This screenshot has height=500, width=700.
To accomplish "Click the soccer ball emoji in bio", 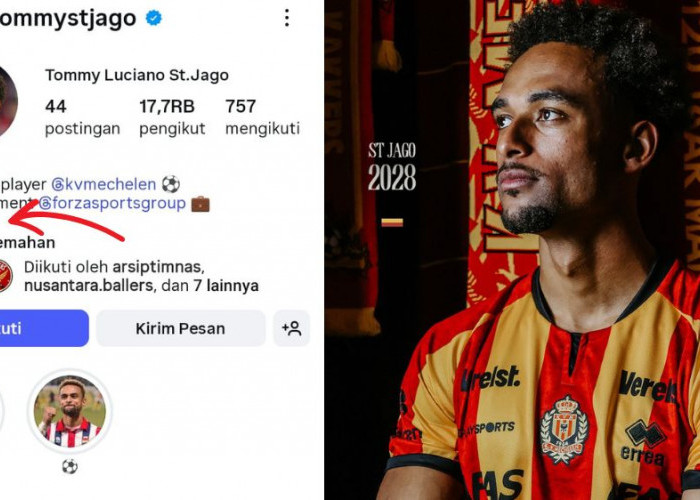I will (x=171, y=184).
